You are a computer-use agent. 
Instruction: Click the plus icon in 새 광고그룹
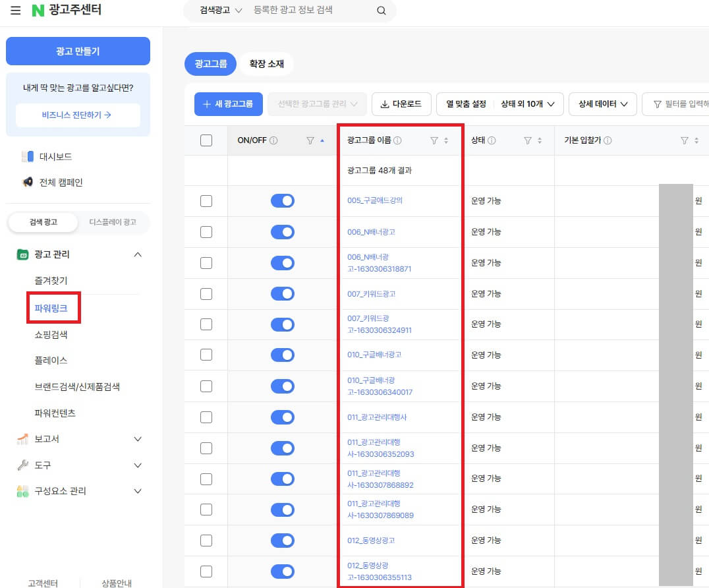pos(207,105)
